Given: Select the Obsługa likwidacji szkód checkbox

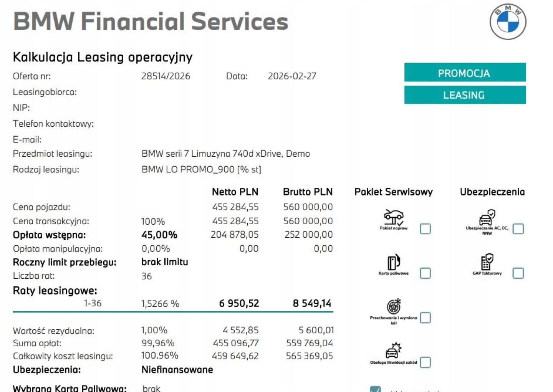Looking at the screenshot, I should (425, 362).
